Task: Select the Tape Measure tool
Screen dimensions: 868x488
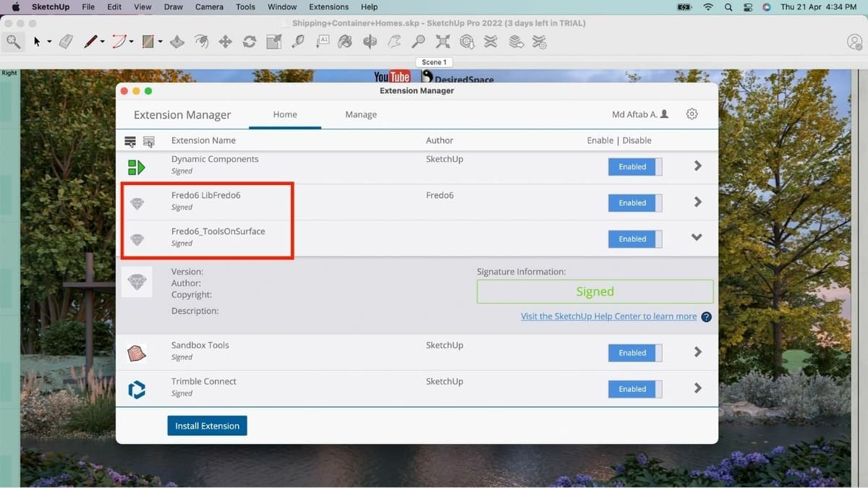Action: (298, 42)
